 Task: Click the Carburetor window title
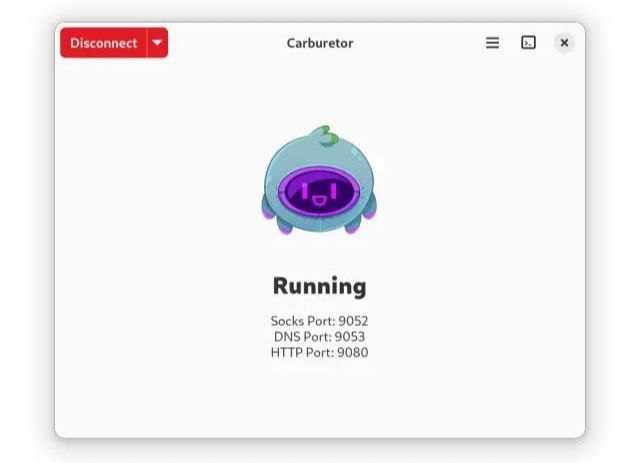point(320,43)
